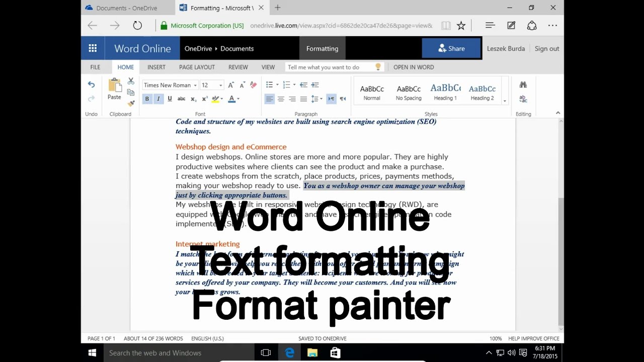644x362 pixels.
Task: Apply the blue font color button
Action: (231, 99)
